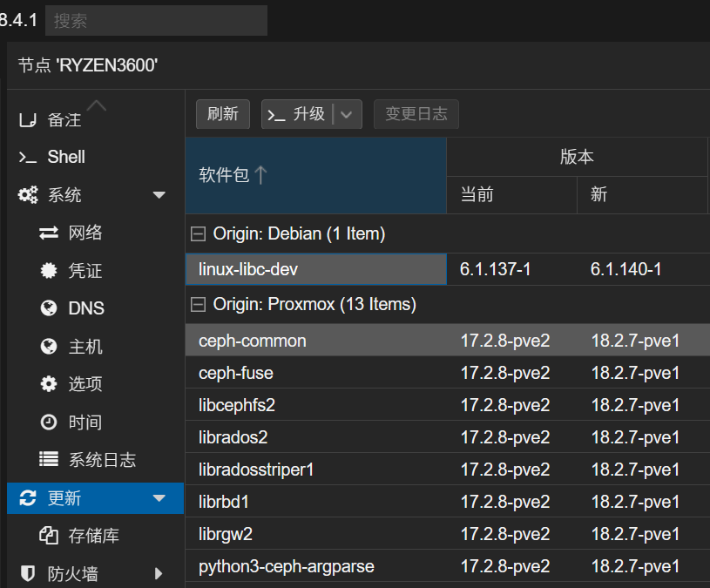Viewport: 710px width, 588px height.
Task: Select the libcephfs2 package row
Action: pos(448,405)
